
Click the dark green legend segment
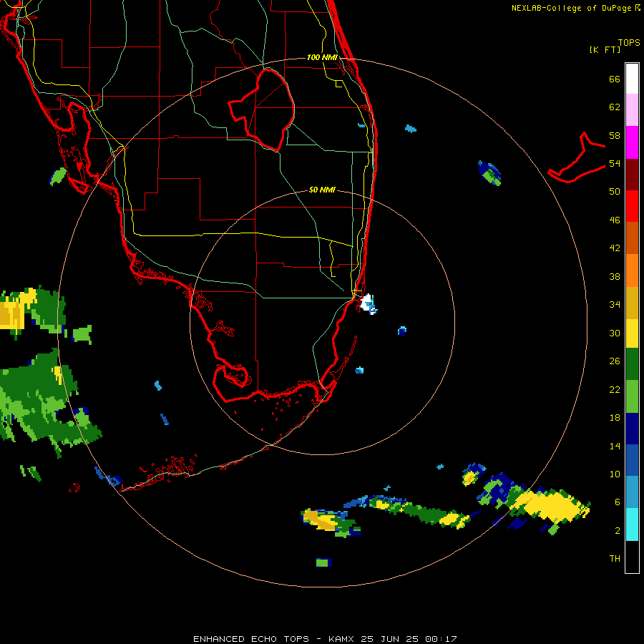(x=632, y=364)
